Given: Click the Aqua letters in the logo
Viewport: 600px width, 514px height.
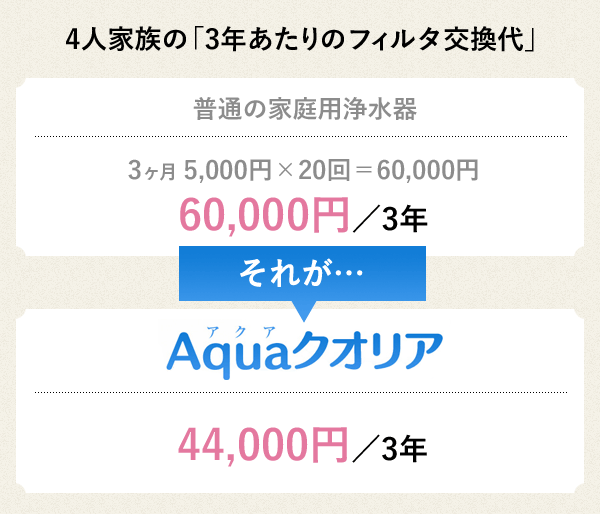Looking at the screenshot, I should point(228,355).
